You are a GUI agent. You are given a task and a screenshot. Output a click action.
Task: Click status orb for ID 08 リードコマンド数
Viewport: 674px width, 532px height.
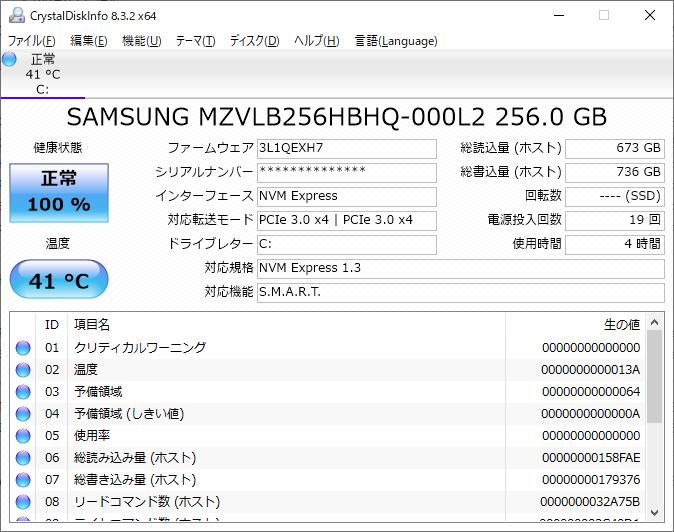pyautogui.click(x=23, y=501)
